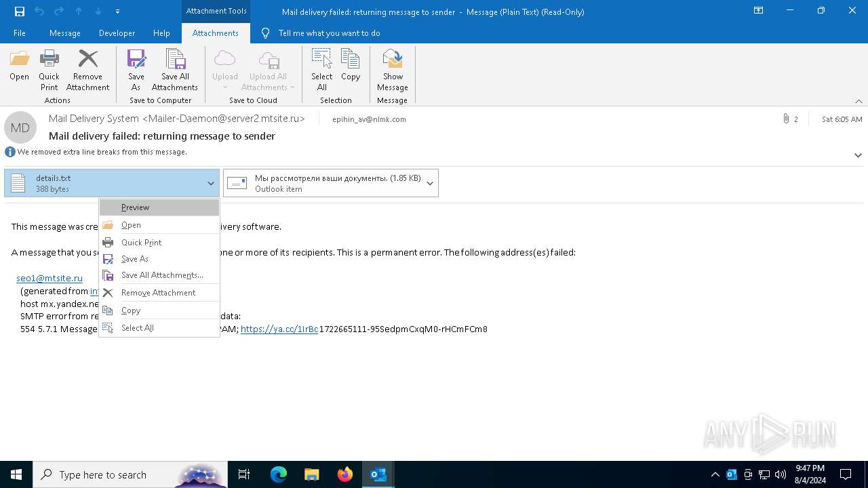Click the paperclip attachment count icon
868x488 pixels.
786,119
